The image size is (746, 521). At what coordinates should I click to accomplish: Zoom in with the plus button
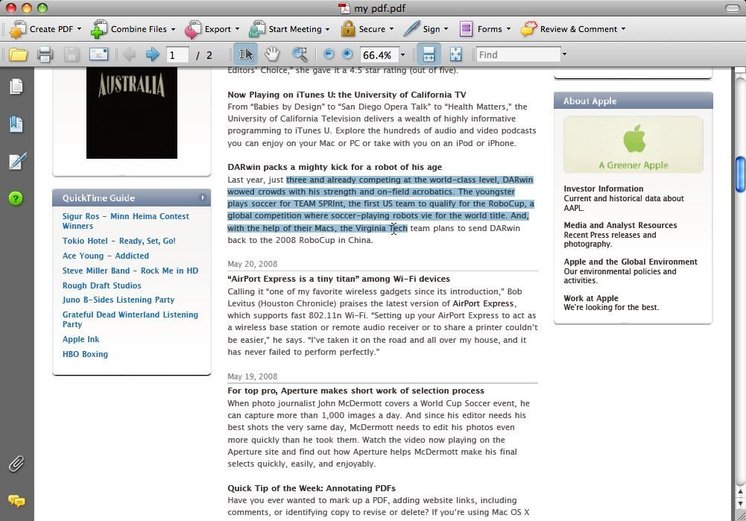tap(348, 54)
